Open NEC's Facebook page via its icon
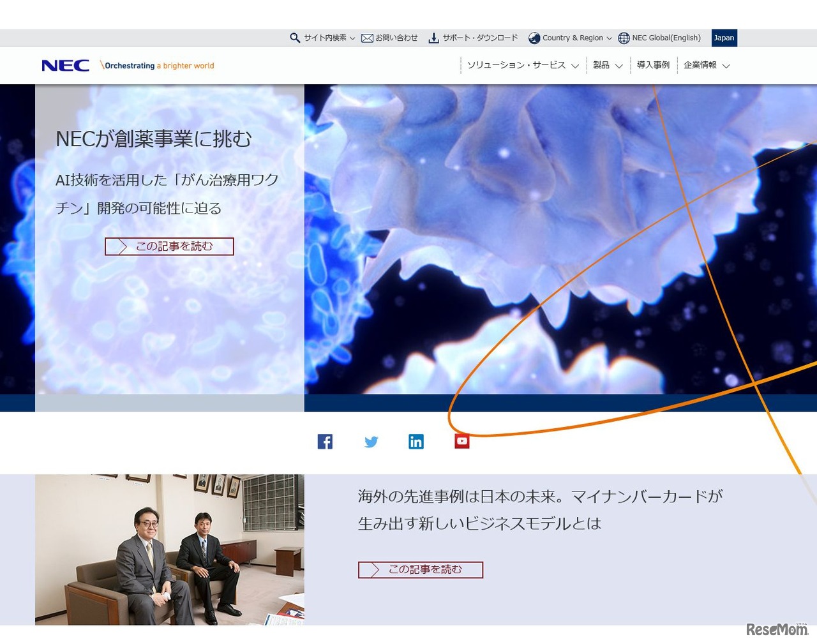The image size is (817, 644). tap(325, 441)
